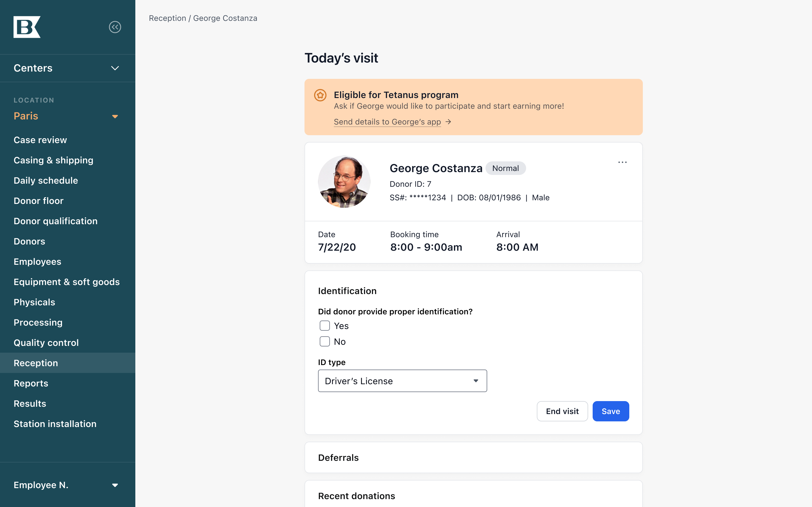
Task: Click the End visit button
Action: pos(562,411)
